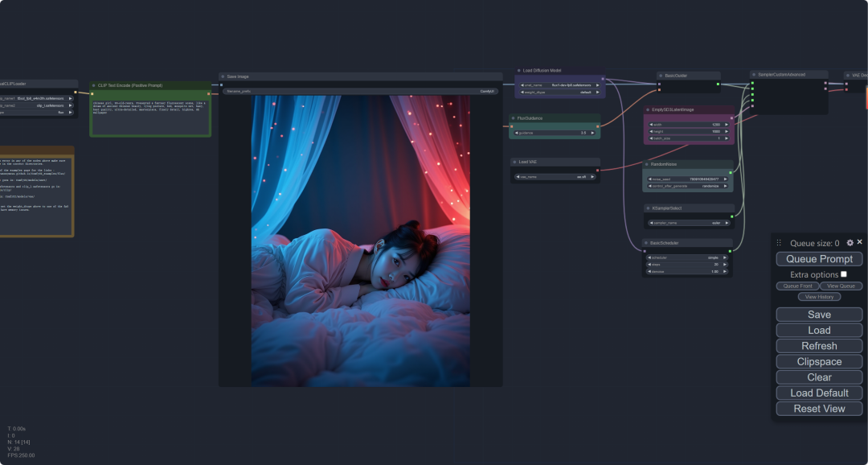
Task: Save the workflow with Save button
Action: [x=819, y=315]
